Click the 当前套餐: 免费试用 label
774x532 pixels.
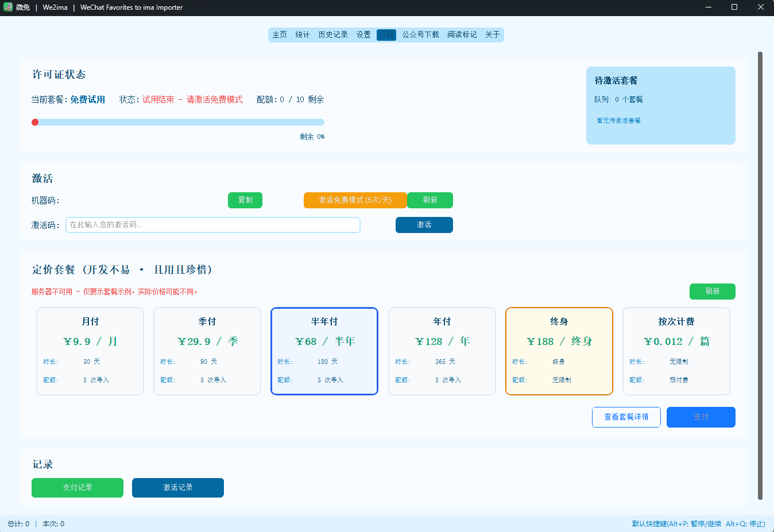click(68, 99)
